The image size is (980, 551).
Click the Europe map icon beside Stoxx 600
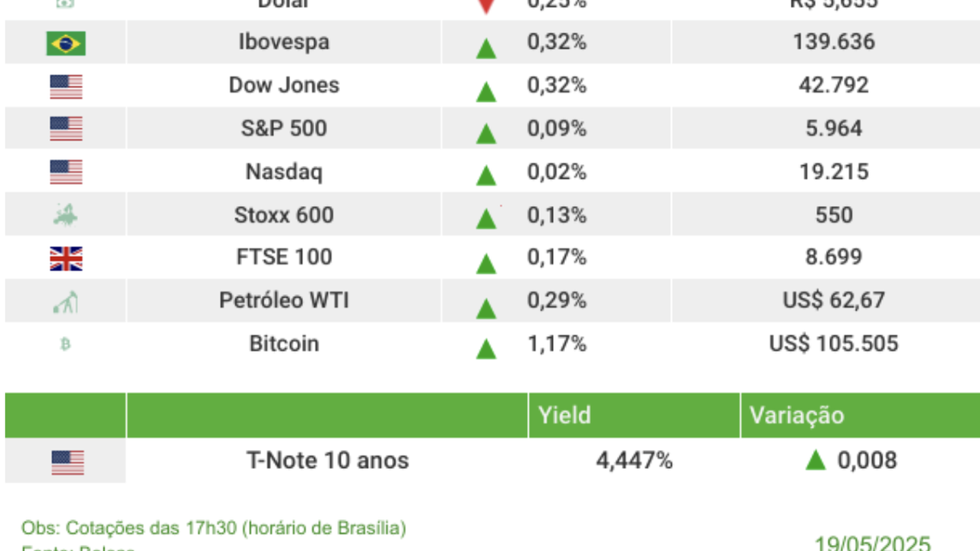[65, 215]
